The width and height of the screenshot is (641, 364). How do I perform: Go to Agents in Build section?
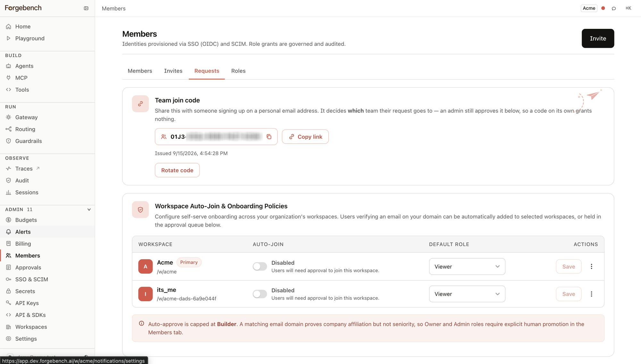(x=47, y=66)
